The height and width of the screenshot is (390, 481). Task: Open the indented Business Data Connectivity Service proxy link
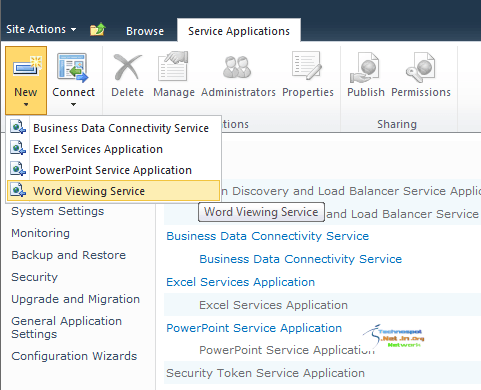click(x=300, y=259)
